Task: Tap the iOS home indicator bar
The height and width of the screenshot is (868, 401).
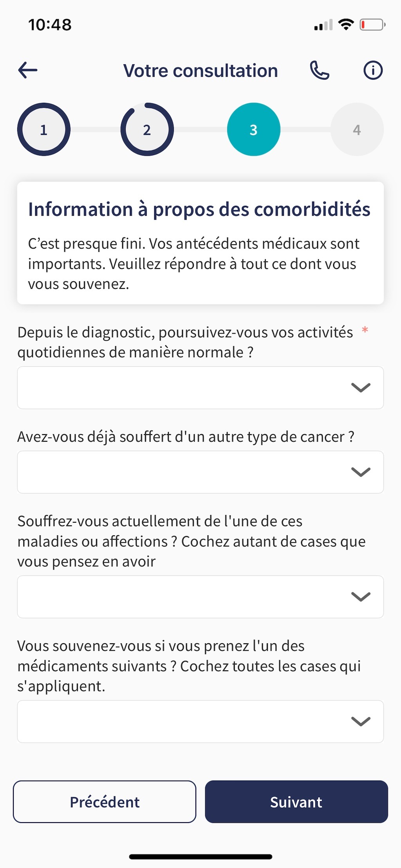Action: click(x=200, y=857)
